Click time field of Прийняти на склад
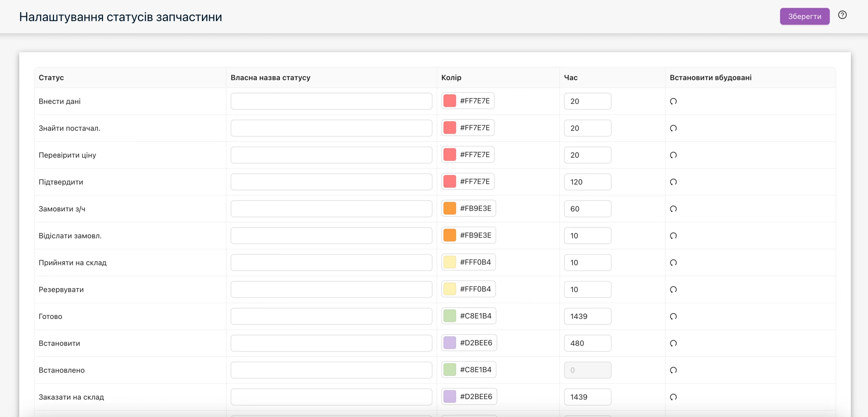This screenshot has height=417, width=868. point(588,263)
